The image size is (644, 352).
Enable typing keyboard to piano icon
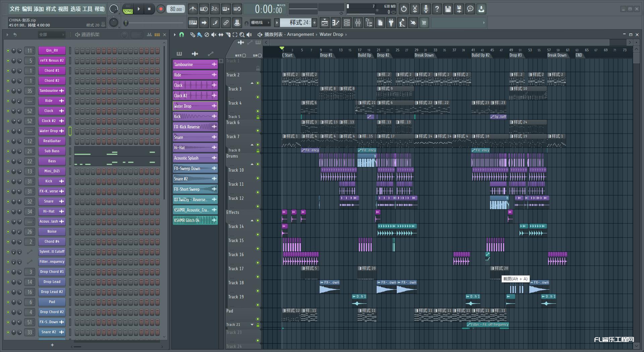click(x=193, y=23)
